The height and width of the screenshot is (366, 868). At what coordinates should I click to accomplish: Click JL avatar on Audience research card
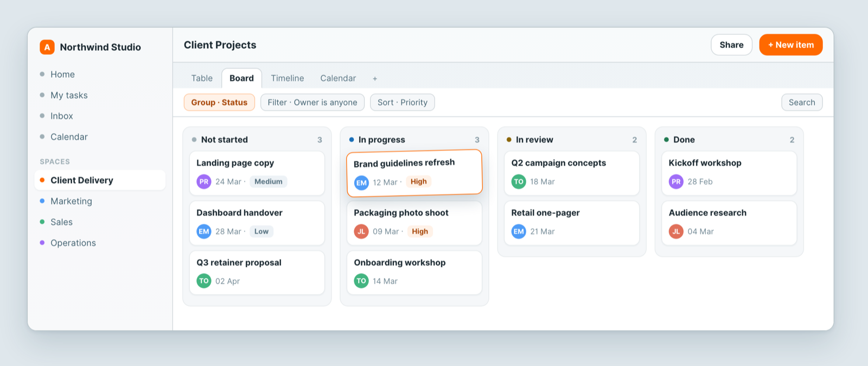676,231
